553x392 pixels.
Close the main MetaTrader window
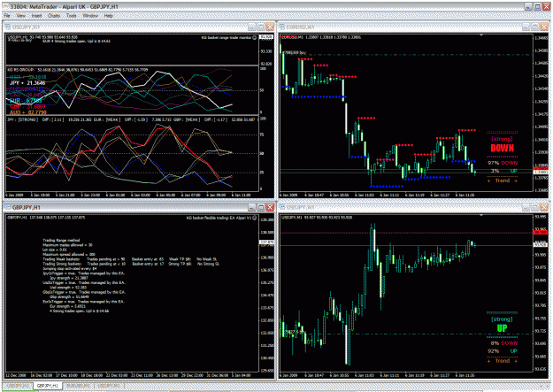point(546,6)
